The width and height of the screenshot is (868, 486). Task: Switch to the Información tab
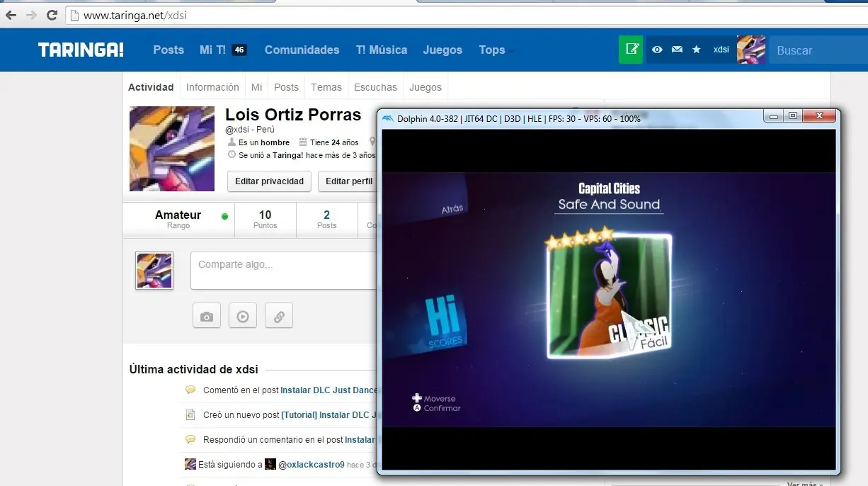(x=212, y=87)
